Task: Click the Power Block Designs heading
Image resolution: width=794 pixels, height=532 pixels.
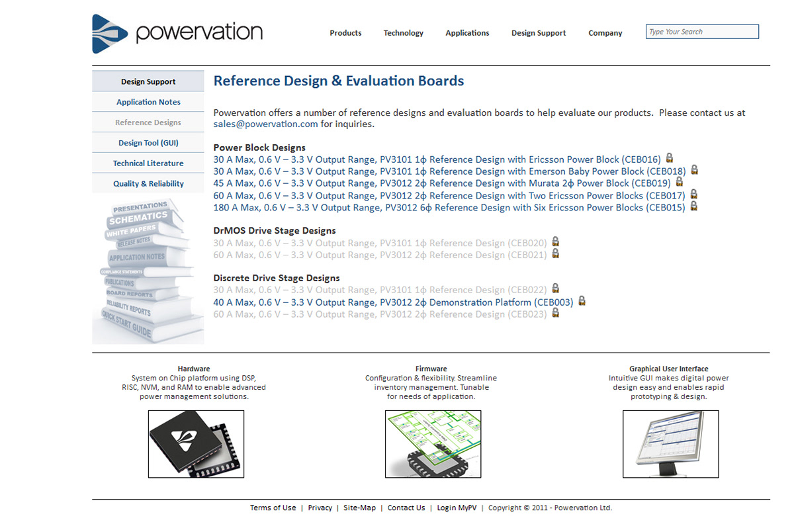Action: click(259, 148)
